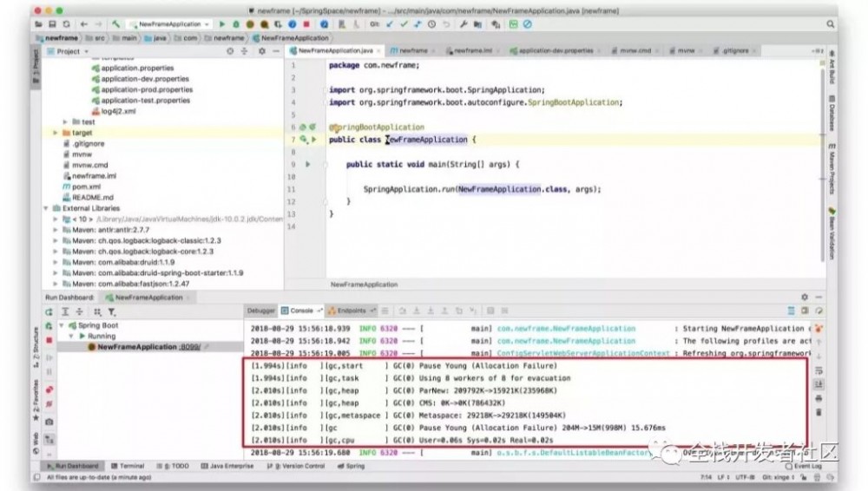Expand the JDK 10 library node
This screenshot has height=491, width=868.
[x=55, y=219]
